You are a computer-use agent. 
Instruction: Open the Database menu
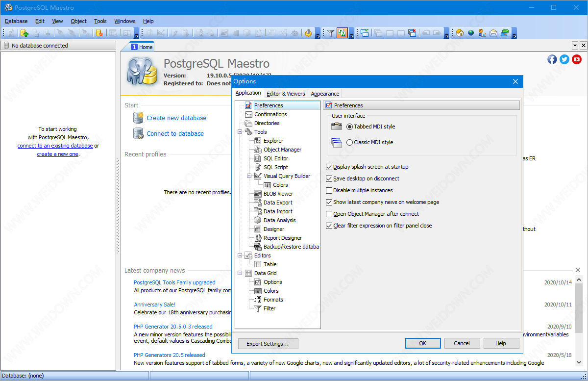(16, 21)
